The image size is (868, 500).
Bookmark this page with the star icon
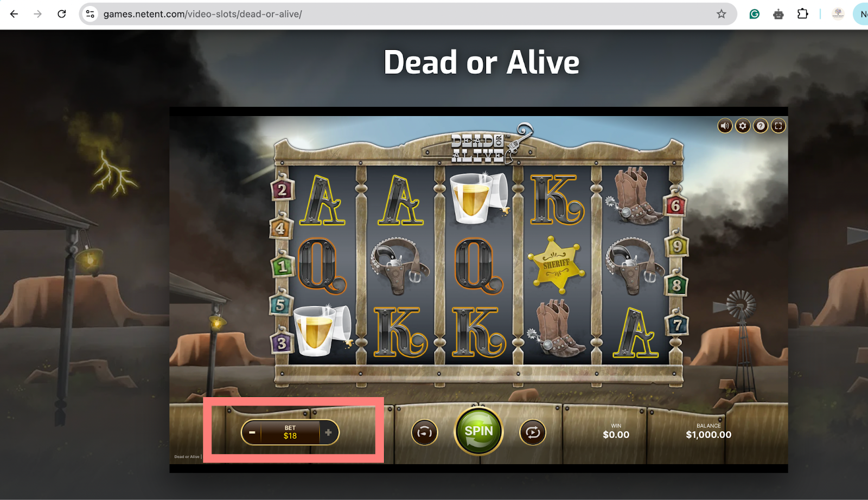(x=721, y=14)
